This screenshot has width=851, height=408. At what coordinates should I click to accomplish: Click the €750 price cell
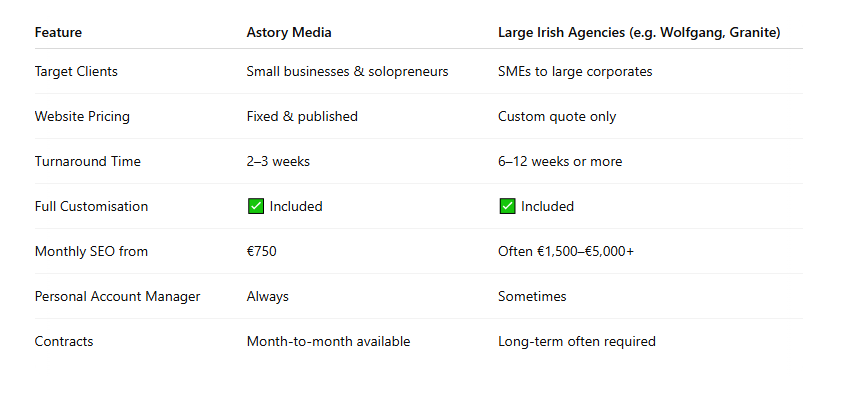(x=262, y=252)
